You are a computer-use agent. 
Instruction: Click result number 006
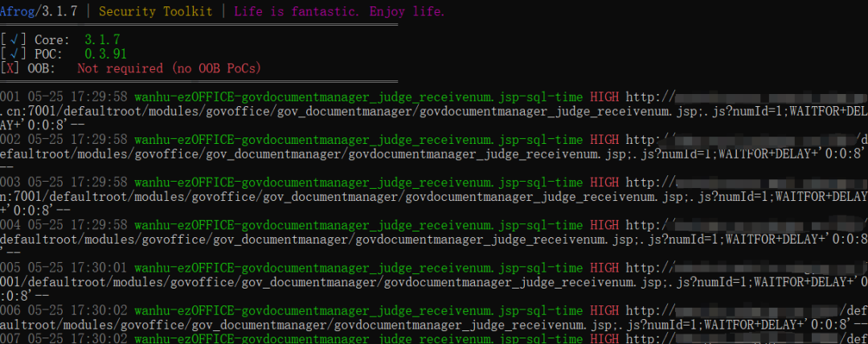click(x=10, y=310)
